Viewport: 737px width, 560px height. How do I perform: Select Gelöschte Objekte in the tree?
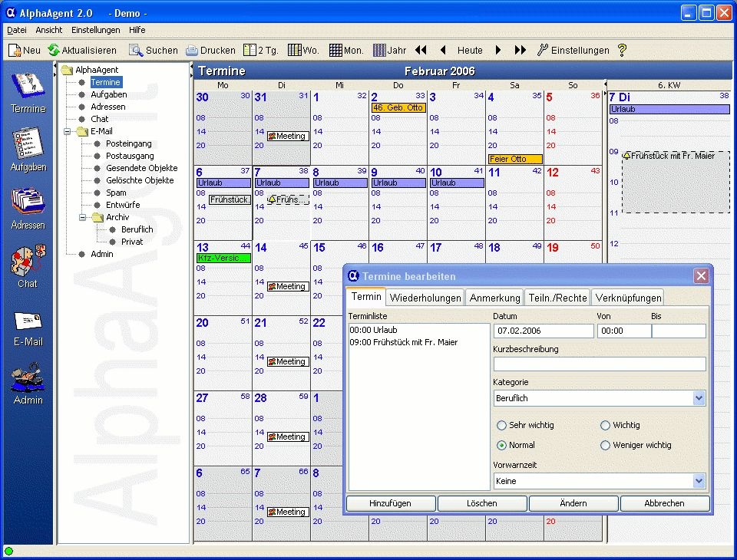coord(140,180)
